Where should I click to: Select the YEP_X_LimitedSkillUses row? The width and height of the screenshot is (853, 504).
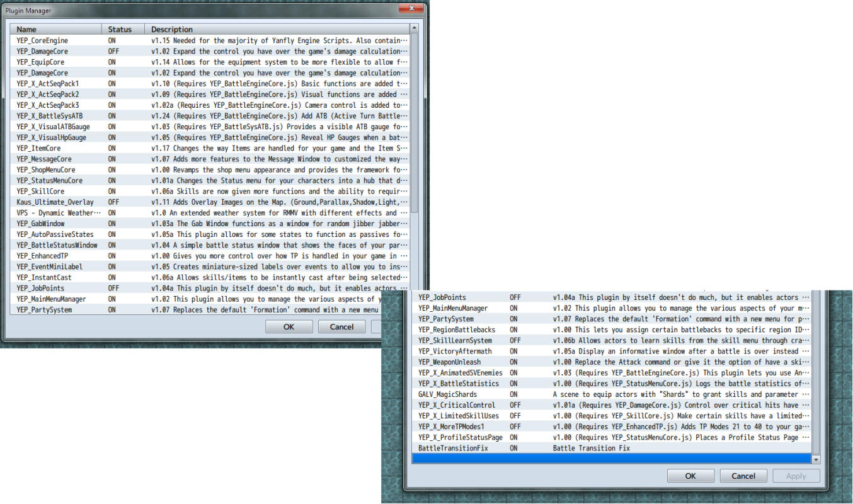tap(612, 416)
